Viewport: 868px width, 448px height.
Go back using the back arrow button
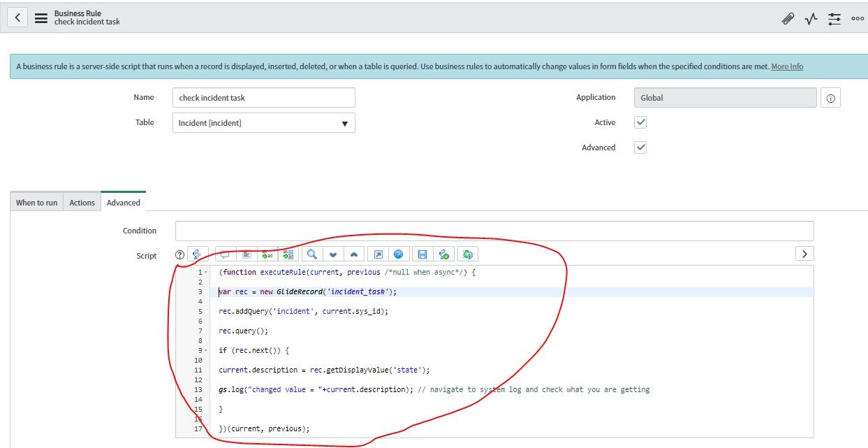pyautogui.click(x=17, y=17)
